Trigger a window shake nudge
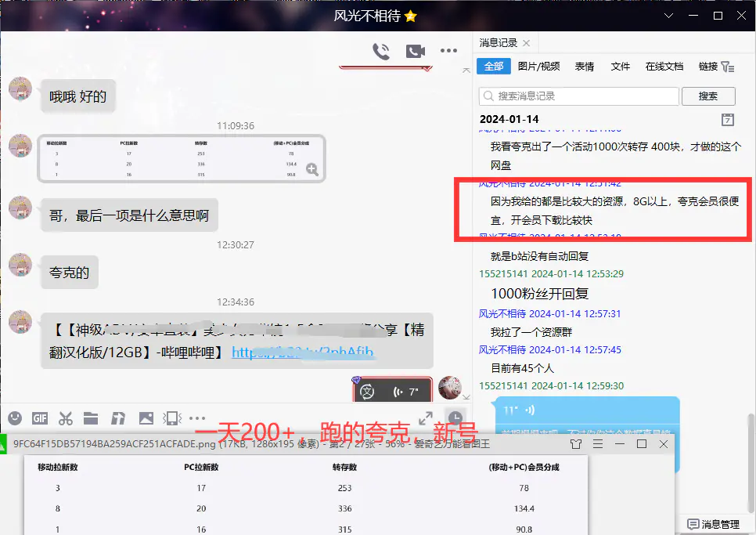This screenshot has width=756, height=535. [x=171, y=418]
